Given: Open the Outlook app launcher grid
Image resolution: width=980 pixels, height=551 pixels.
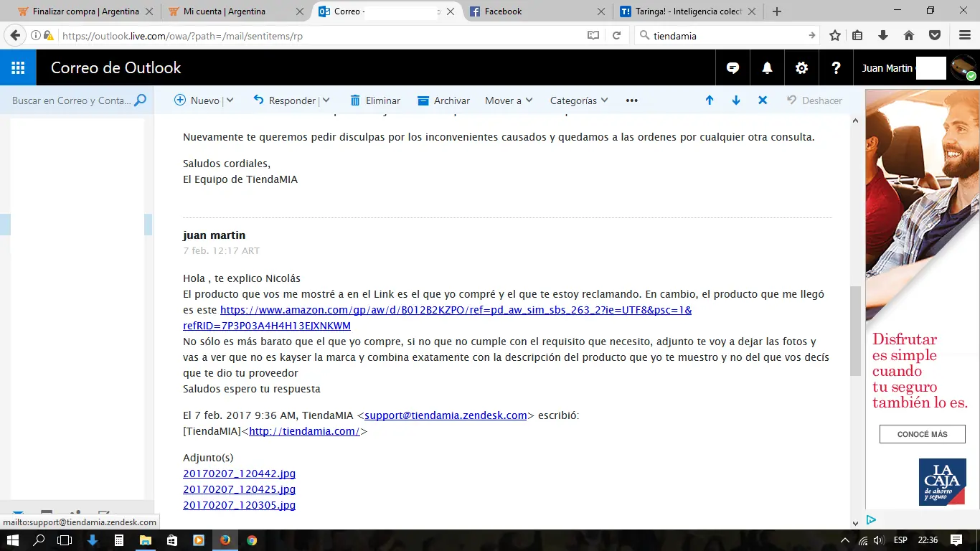Looking at the screenshot, I should pos(18,68).
